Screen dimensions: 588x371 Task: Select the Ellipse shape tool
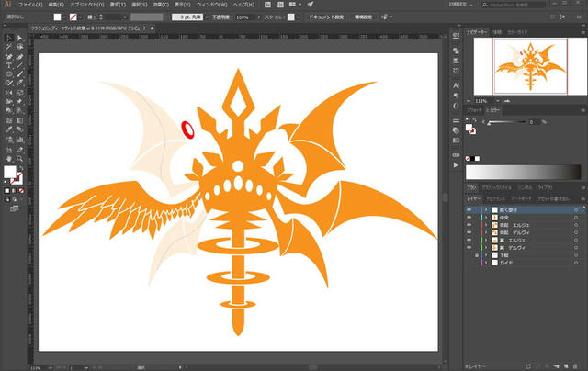pyautogui.click(x=9, y=74)
